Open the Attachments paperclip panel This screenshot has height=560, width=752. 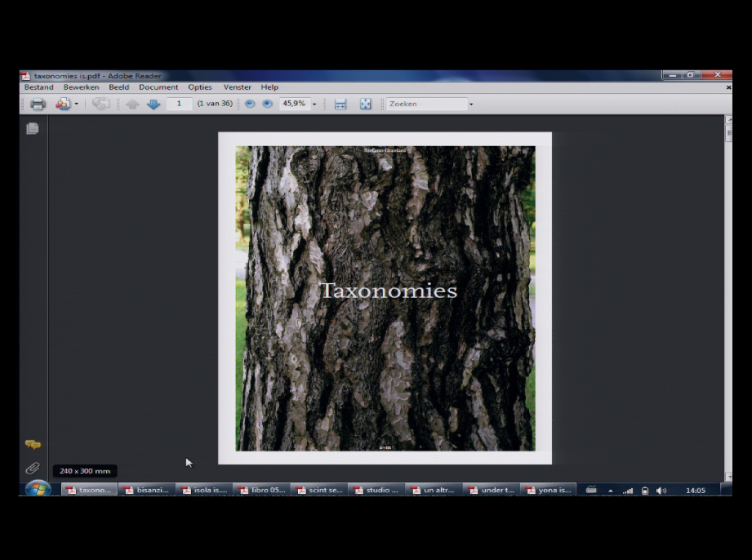click(33, 468)
